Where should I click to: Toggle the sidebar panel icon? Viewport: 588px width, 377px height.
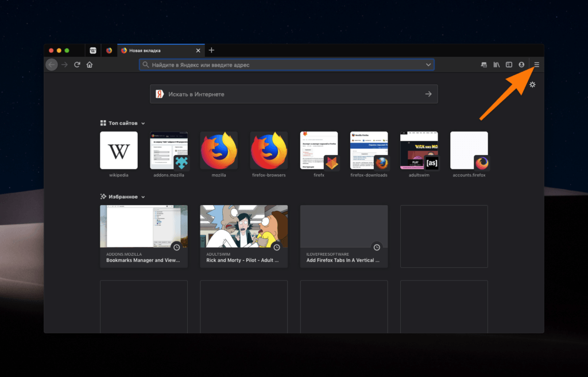pos(509,64)
